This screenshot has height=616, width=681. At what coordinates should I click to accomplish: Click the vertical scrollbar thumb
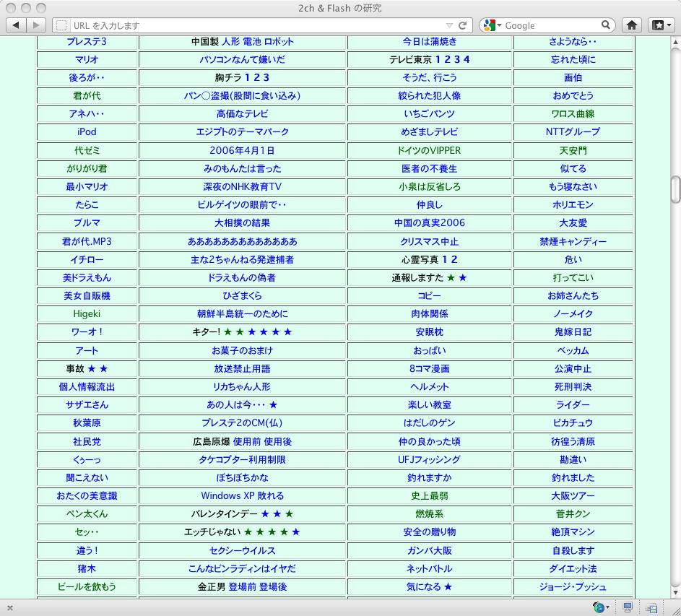coord(675,189)
